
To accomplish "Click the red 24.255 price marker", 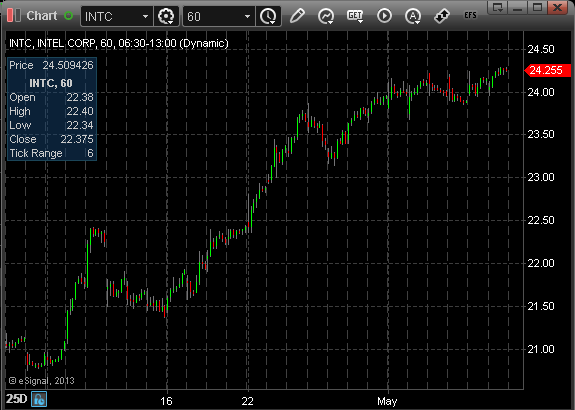I will pos(548,70).
